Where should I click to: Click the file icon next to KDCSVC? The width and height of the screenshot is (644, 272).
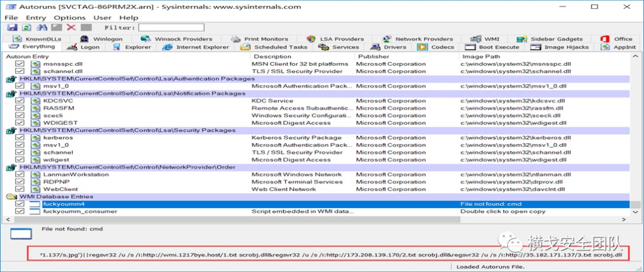coord(36,101)
